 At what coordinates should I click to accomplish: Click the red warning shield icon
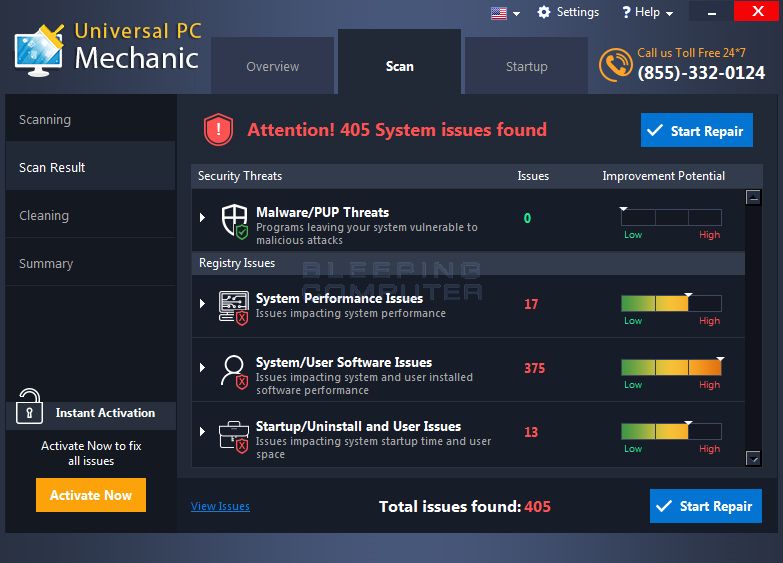pyautogui.click(x=218, y=130)
